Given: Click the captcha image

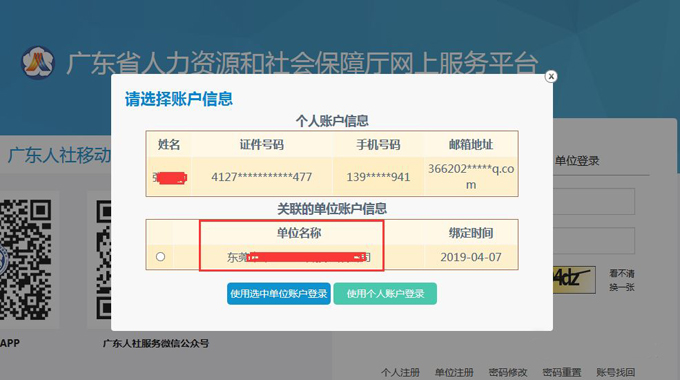Looking at the screenshot, I should pos(574,280).
